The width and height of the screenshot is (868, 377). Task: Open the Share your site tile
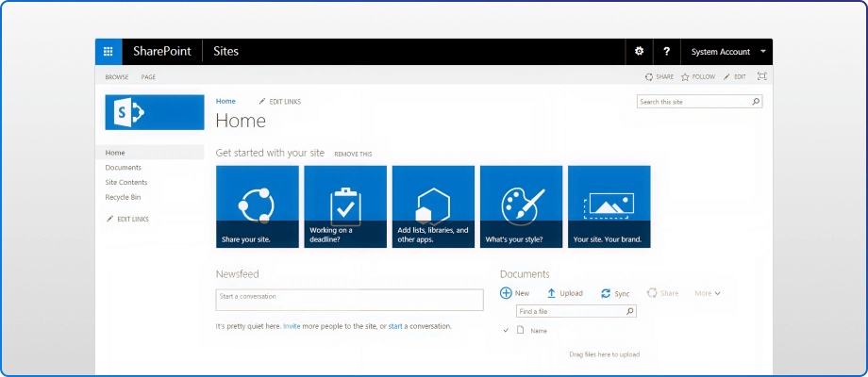[258, 206]
